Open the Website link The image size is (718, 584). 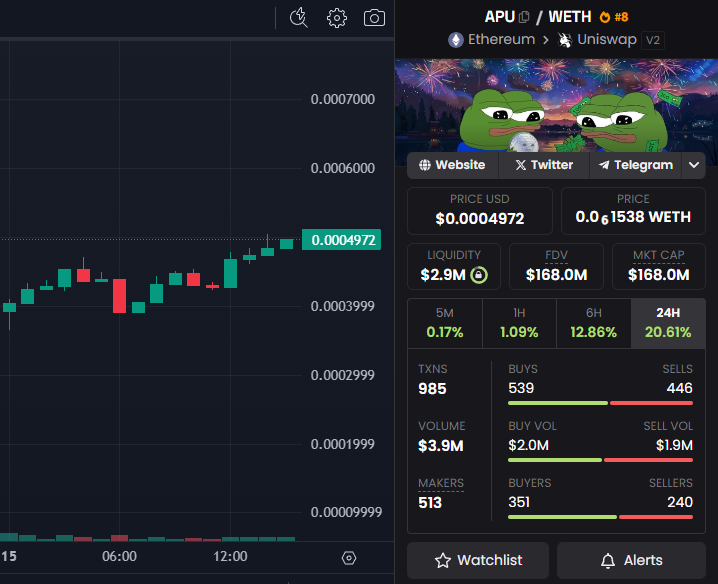452,165
